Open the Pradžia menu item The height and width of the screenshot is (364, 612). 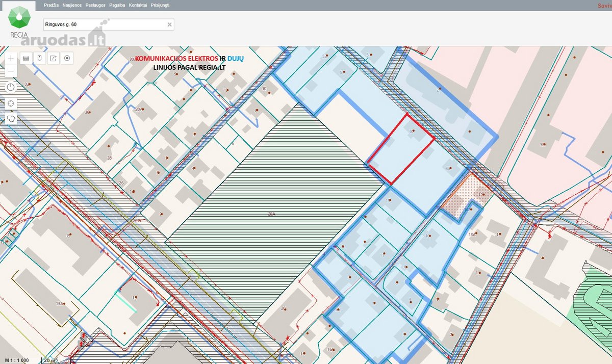(51, 5)
